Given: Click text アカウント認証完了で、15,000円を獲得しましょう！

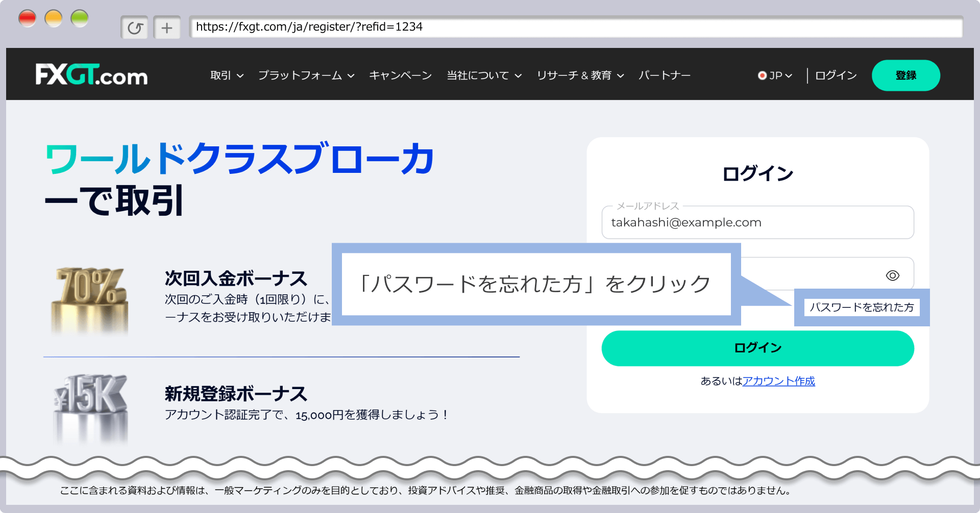Looking at the screenshot, I should click(x=307, y=415).
